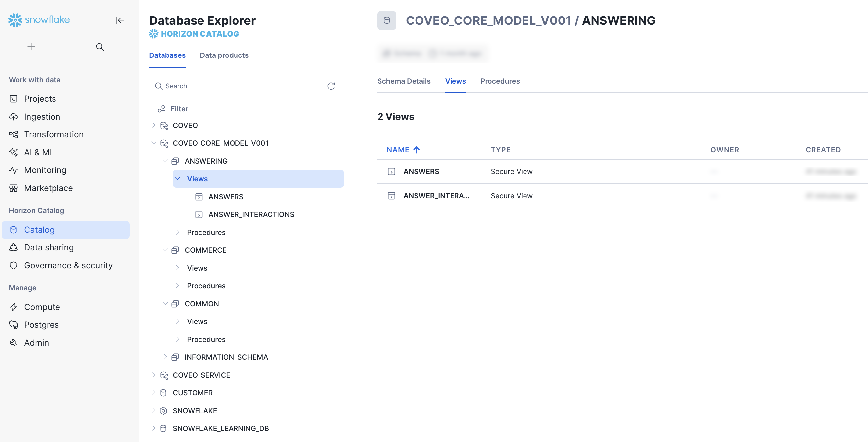
Task: Open the Ingestion section
Action: click(43, 117)
